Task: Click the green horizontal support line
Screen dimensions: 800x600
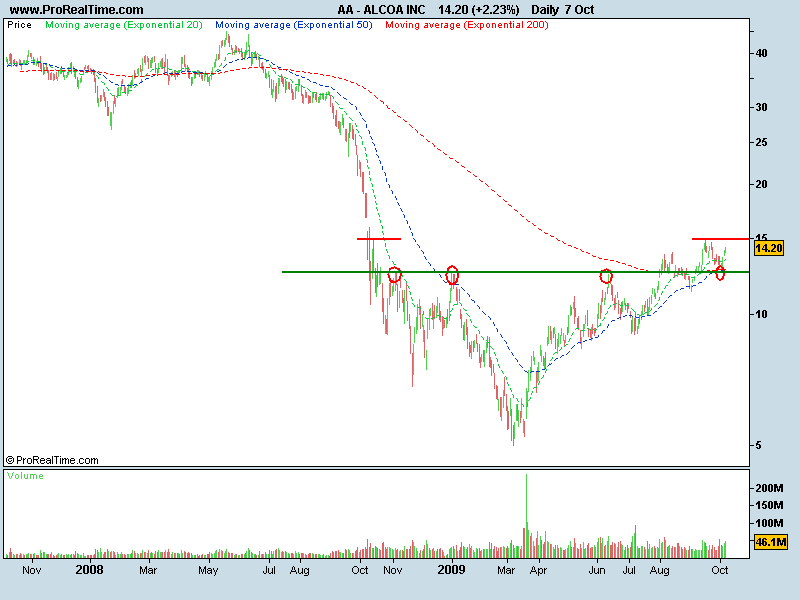Action: (515, 272)
